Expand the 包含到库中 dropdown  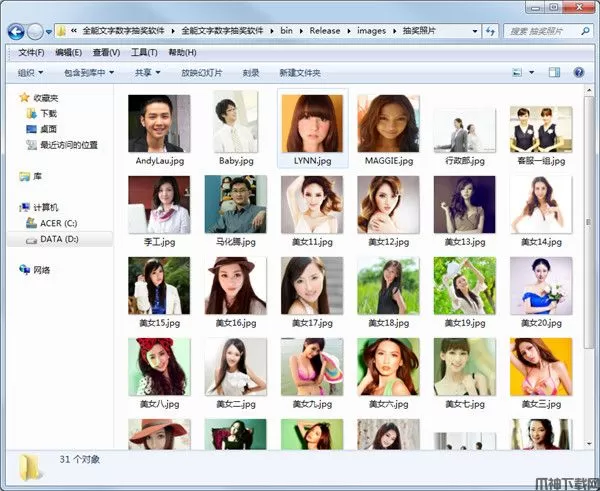click(89, 72)
